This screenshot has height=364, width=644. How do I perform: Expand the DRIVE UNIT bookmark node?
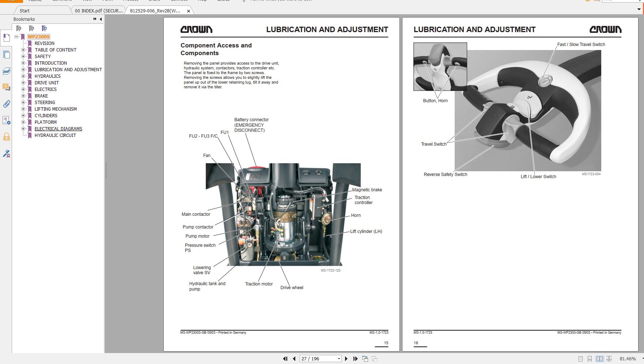(23, 83)
